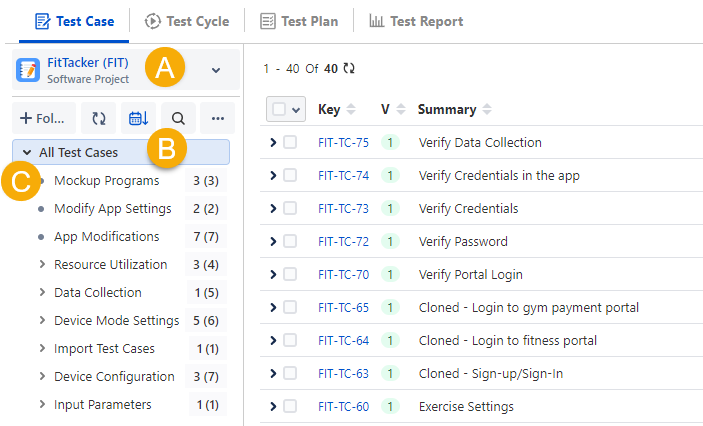Check the box for FIT-TC-65
This screenshot has width=703, height=426.
click(x=290, y=307)
